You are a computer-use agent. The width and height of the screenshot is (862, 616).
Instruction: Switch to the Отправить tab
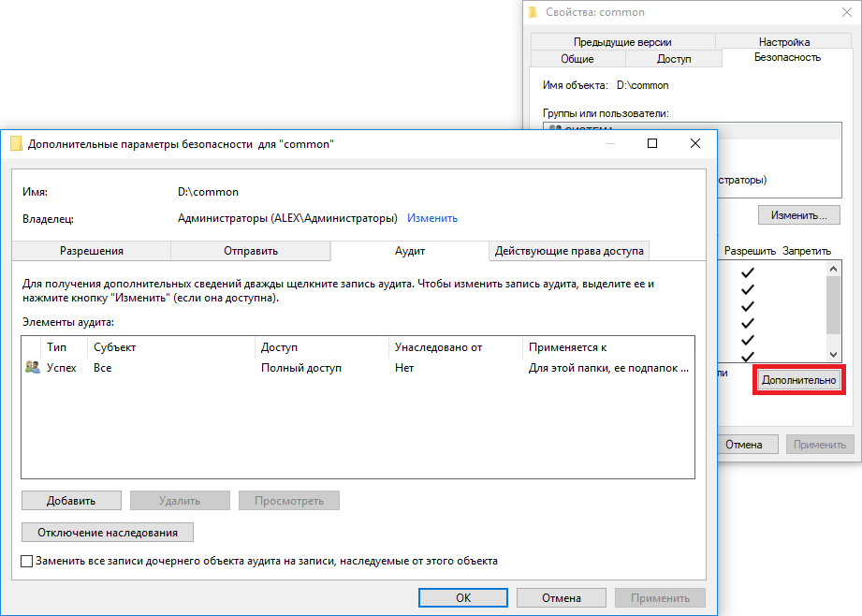tap(251, 251)
